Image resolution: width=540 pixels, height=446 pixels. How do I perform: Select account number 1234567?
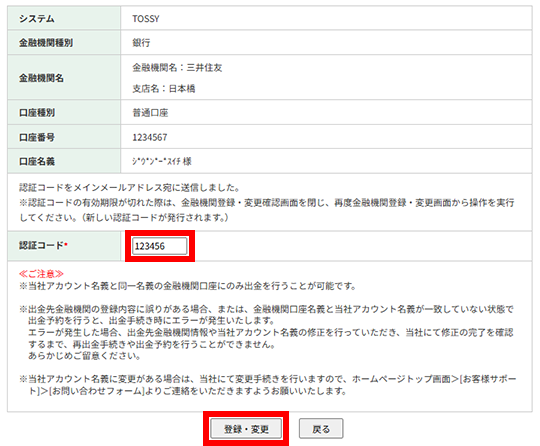pos(150,137)
